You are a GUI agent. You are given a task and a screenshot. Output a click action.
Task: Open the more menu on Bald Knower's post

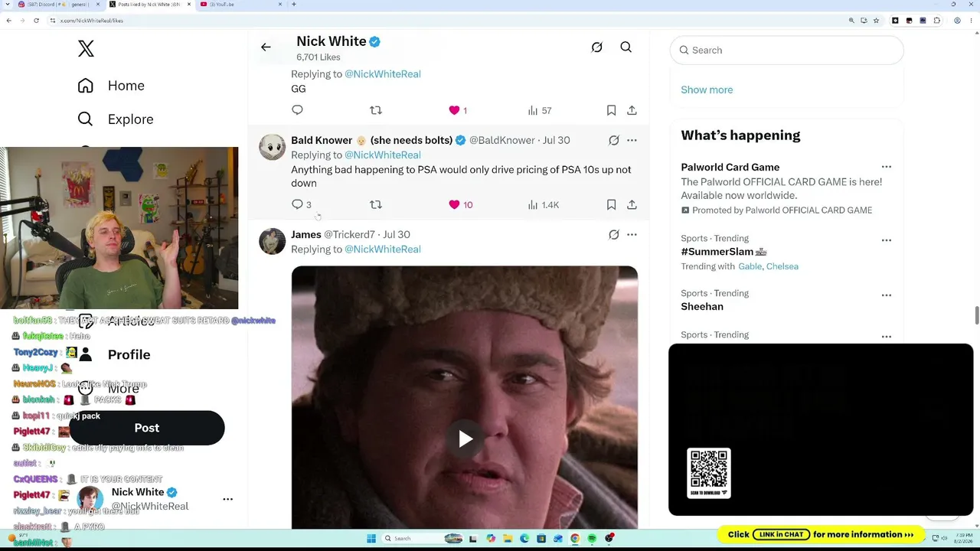pos(632,140)
